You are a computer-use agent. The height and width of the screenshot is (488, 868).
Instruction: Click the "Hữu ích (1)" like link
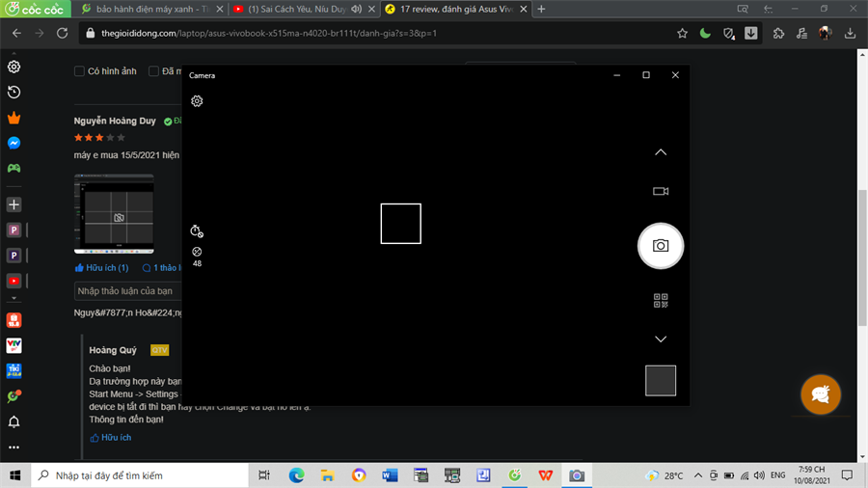point(102,268)
